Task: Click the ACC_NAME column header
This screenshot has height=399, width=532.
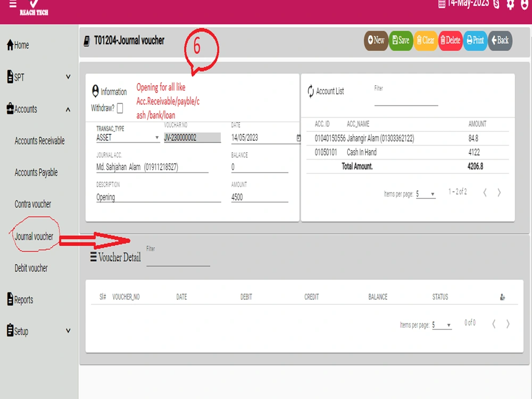Action: 358,124
